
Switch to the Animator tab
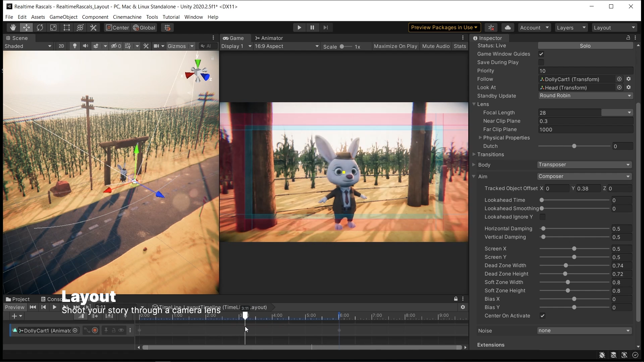[269, 38]
